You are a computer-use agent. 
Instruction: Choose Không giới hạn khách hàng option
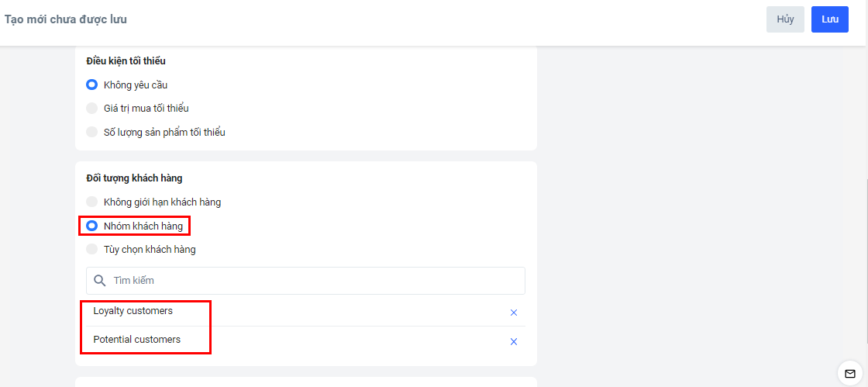click(x=92, y=202)
